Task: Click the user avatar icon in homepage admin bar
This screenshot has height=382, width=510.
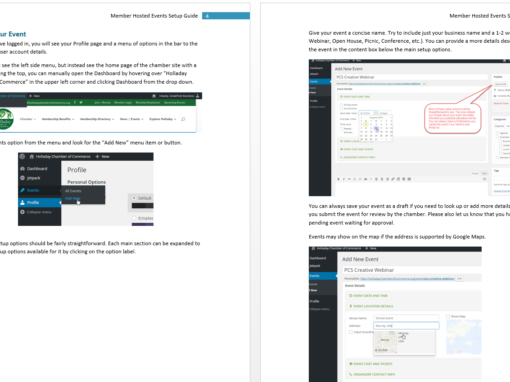Action: (x=198, y=96)
